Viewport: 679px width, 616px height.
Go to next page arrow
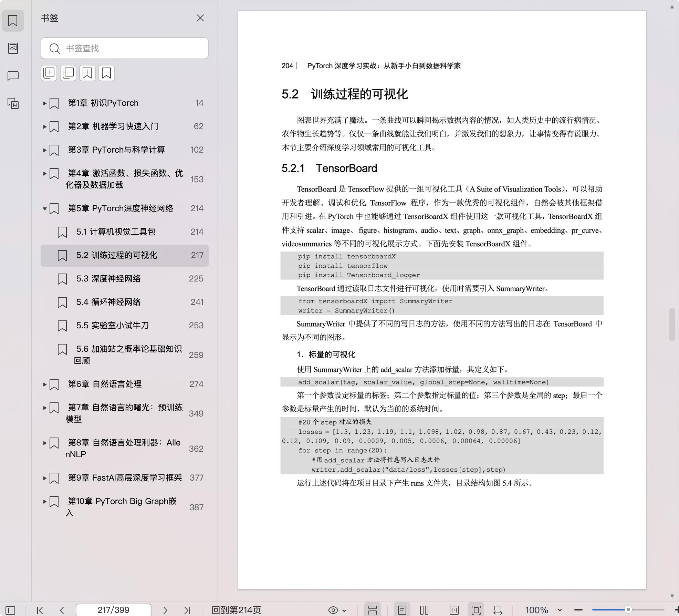[x=165, y=610]
